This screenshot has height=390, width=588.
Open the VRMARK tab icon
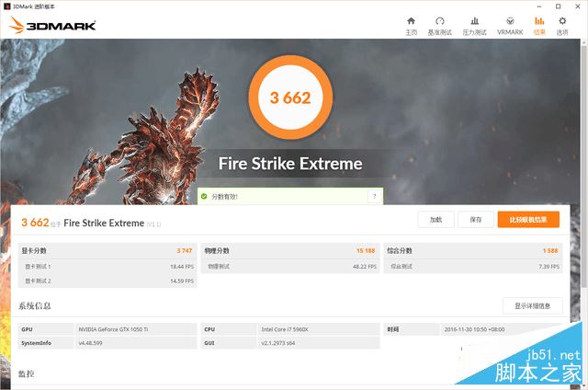point(510,21)
